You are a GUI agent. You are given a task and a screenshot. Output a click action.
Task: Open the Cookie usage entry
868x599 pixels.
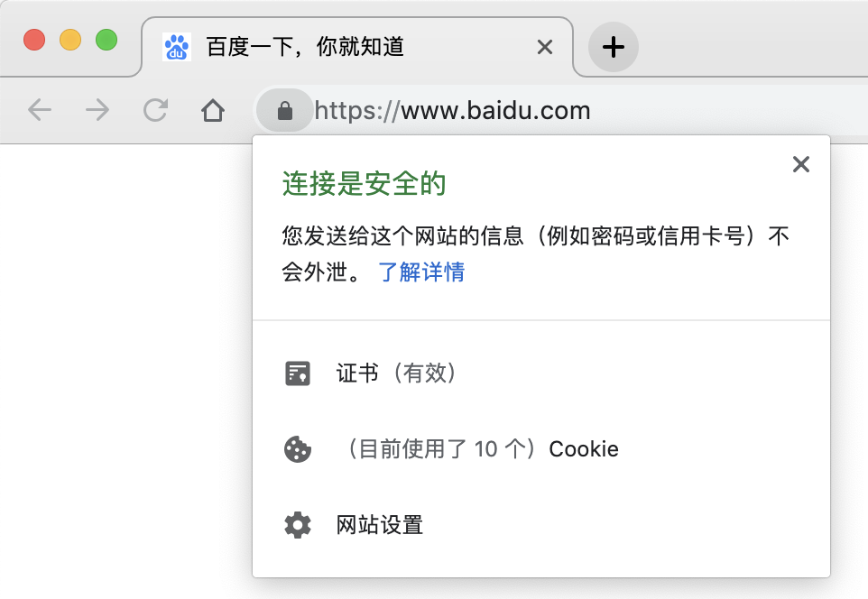click(480, 449)
